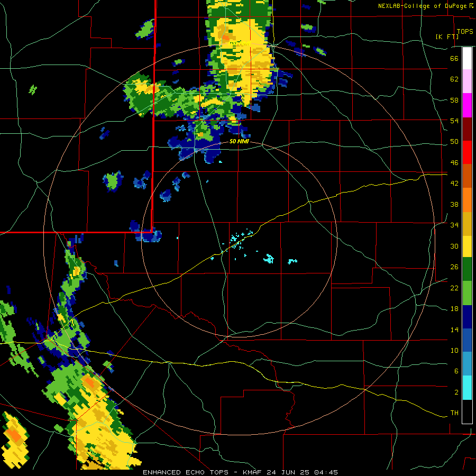Click the TOPS legend title
Viewport: 476px width, 476px height.
point(465,31)
